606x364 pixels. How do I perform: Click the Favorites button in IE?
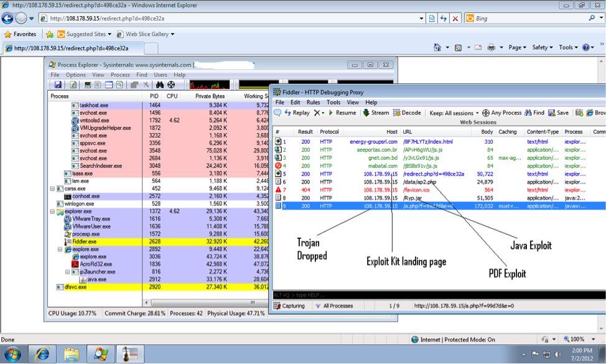coord(21,34)
